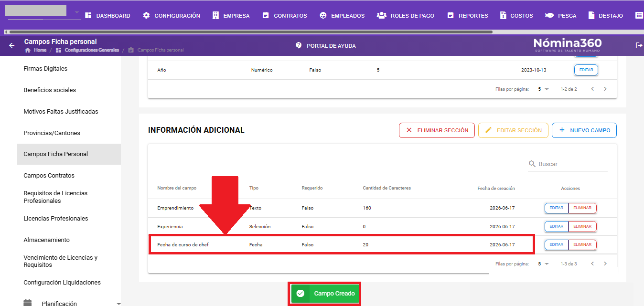The height and width of the screenshot is (306, 644).
Task: Click Eliminar Sección button
Action: [x=437, y=130]
